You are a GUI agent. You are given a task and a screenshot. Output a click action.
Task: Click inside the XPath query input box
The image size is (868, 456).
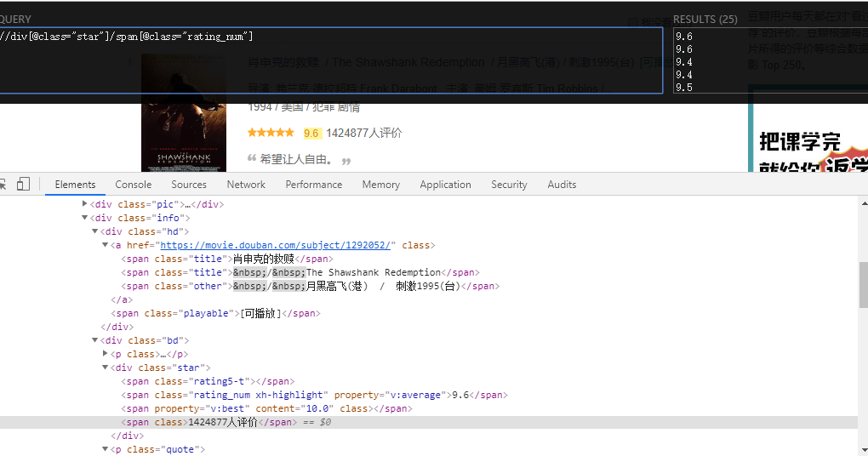tap(331, 60)
